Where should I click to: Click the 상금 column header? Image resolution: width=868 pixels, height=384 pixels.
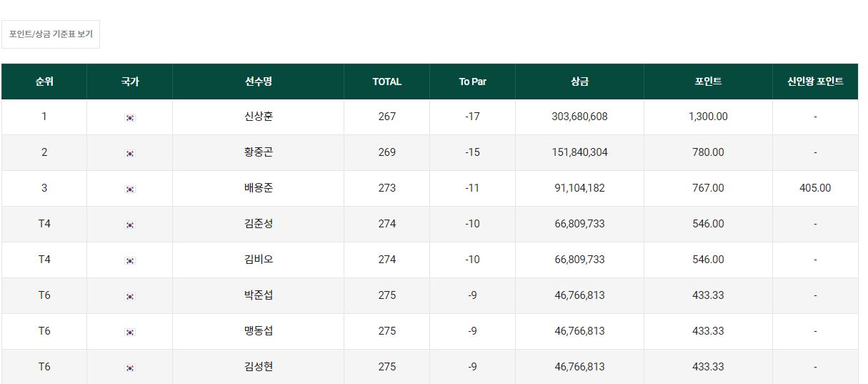580,82
